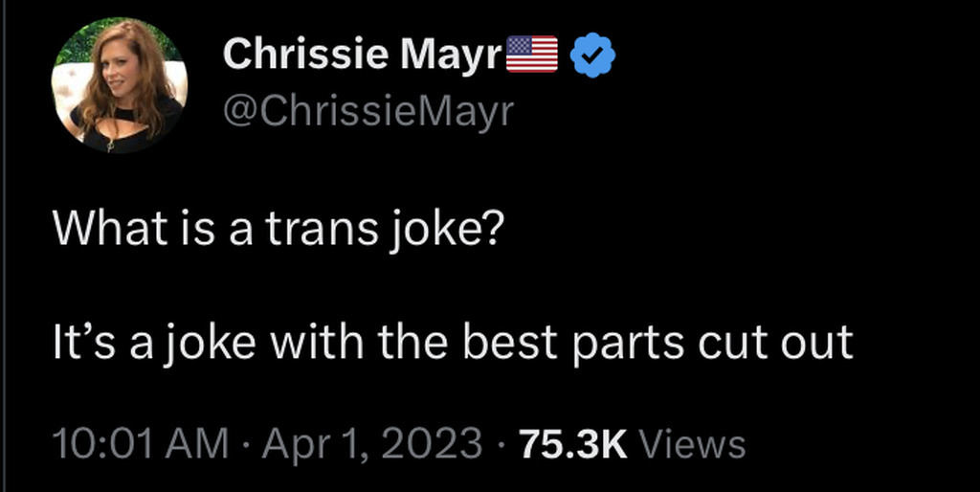
Task: Select the line "It's a joke with the best parts cut out"
Action: pyautogui.click(x=453, y=342)
